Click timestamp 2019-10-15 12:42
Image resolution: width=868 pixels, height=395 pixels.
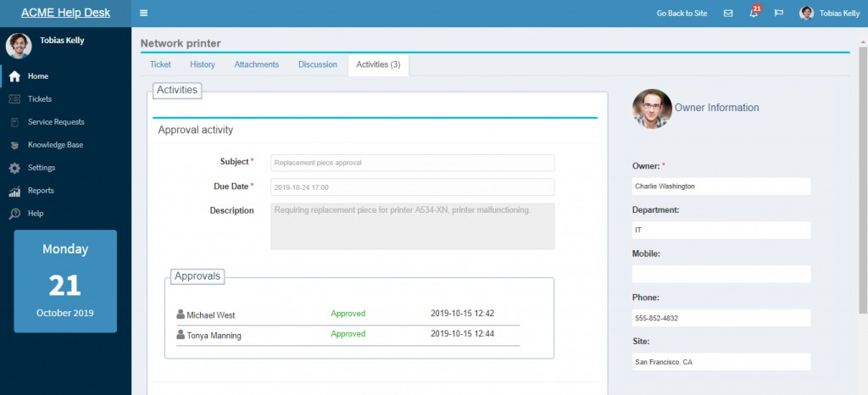[462, 313]
